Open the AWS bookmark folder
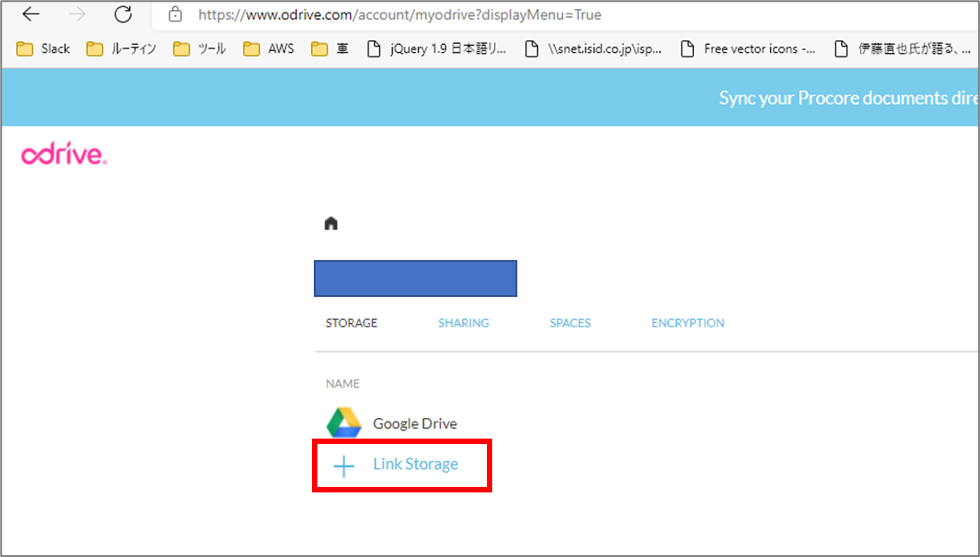Viewport: 980px width, 557px height. click(269, 48)
